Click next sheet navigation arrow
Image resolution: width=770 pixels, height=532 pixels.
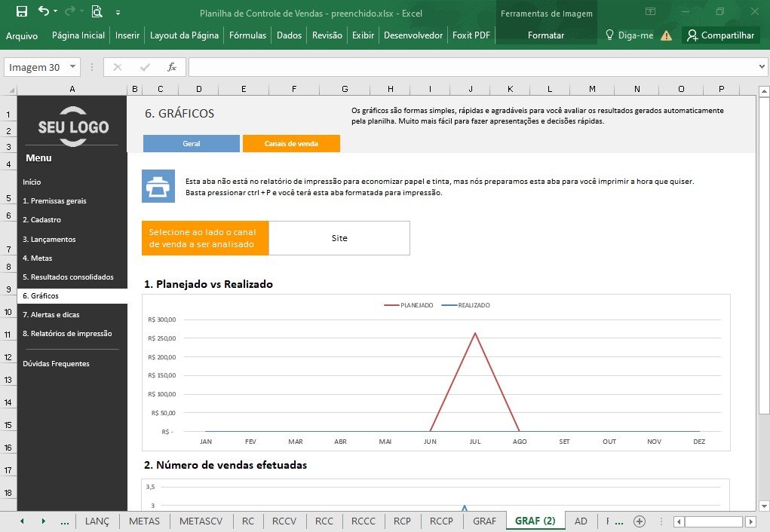point(43,521)
